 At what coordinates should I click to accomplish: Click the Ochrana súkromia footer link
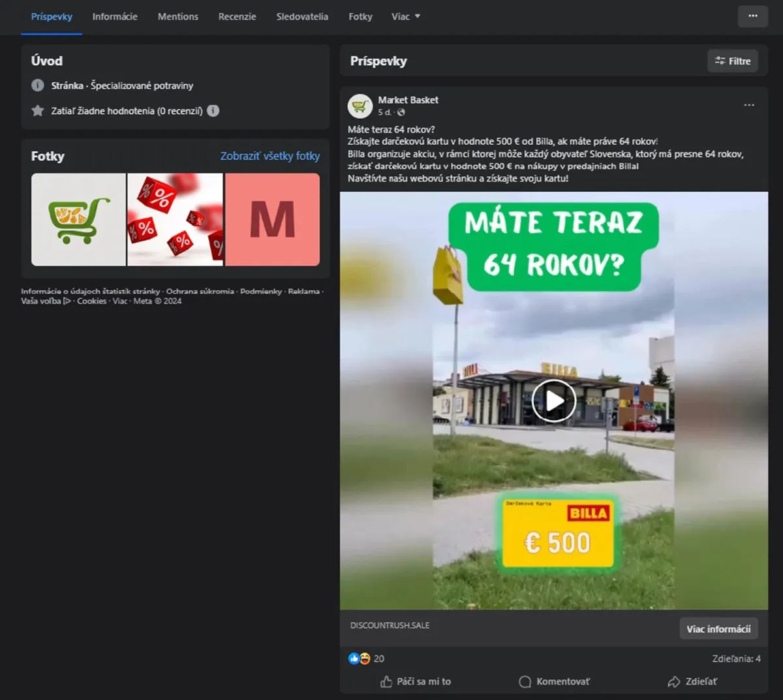tap(200, 292)
